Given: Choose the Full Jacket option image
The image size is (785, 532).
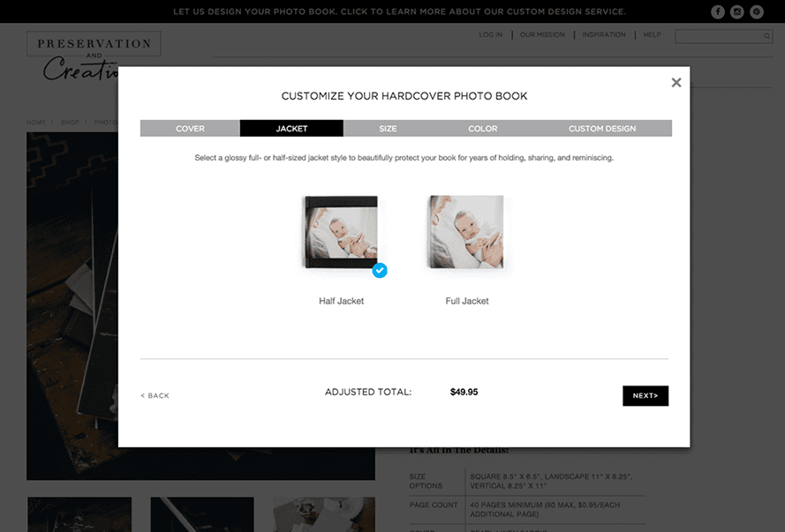Looking at the screenshot, I should click(x=466, y=232).
